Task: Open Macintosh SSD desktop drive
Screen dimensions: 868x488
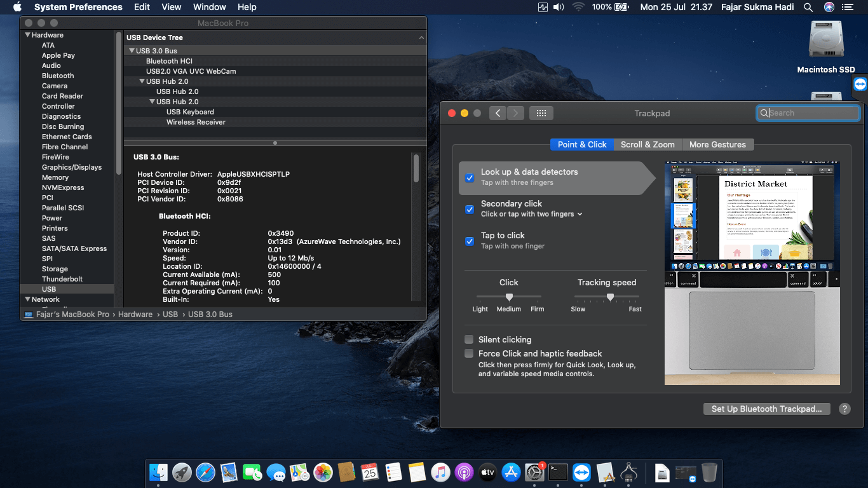Action: (826, 48)
